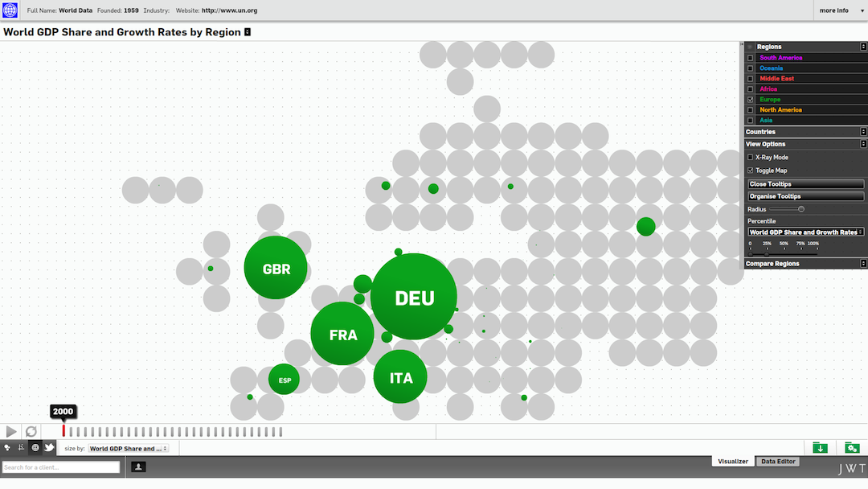
Task: Select the Visualizer tab
Action: tap(732, 462)
